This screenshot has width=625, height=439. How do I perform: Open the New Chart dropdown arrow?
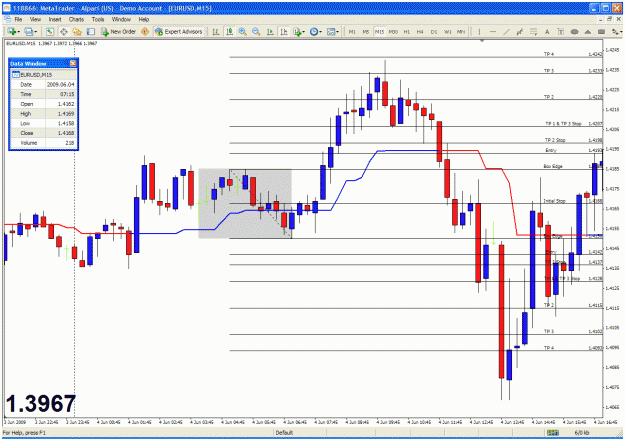[x=18, y=32]
